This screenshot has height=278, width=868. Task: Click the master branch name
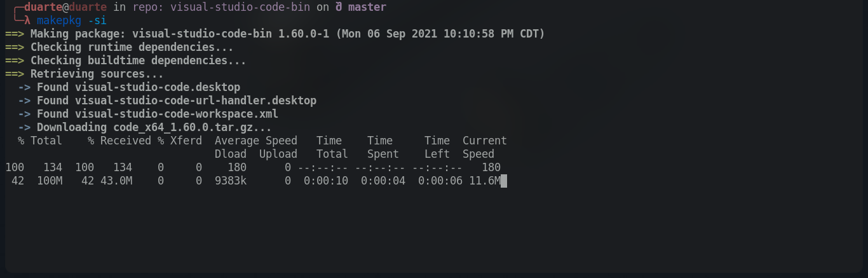[367, 7]
